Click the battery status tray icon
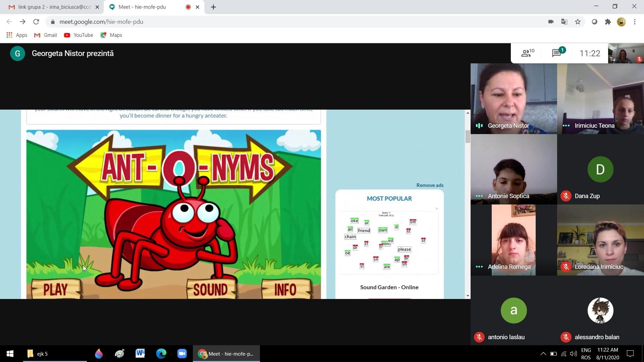This screenshot has height=362, width=644. (553, 354)
